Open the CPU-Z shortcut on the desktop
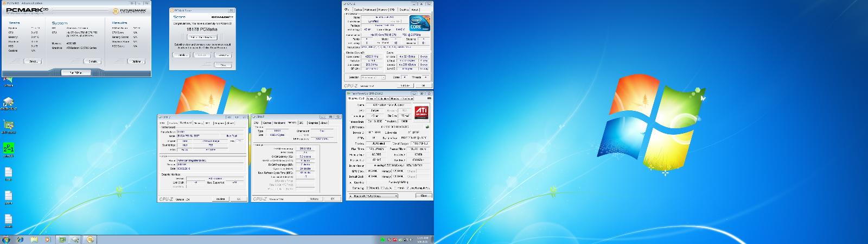This screenshot has width=868, height=244. point(8,102)
